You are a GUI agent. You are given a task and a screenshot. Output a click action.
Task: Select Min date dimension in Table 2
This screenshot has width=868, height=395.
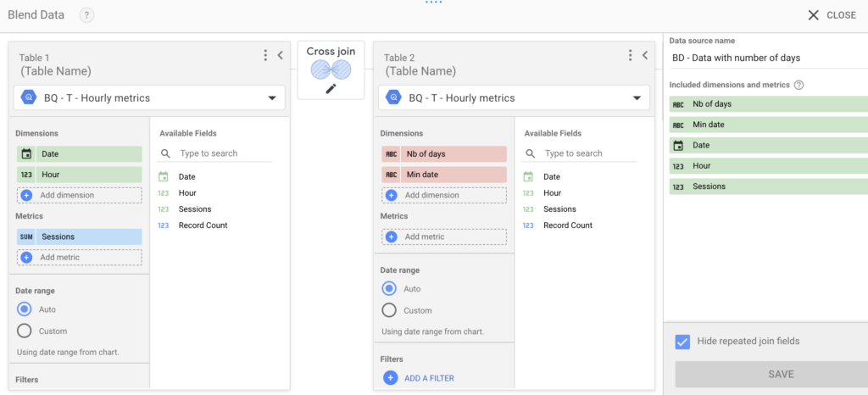pos(444,175)
